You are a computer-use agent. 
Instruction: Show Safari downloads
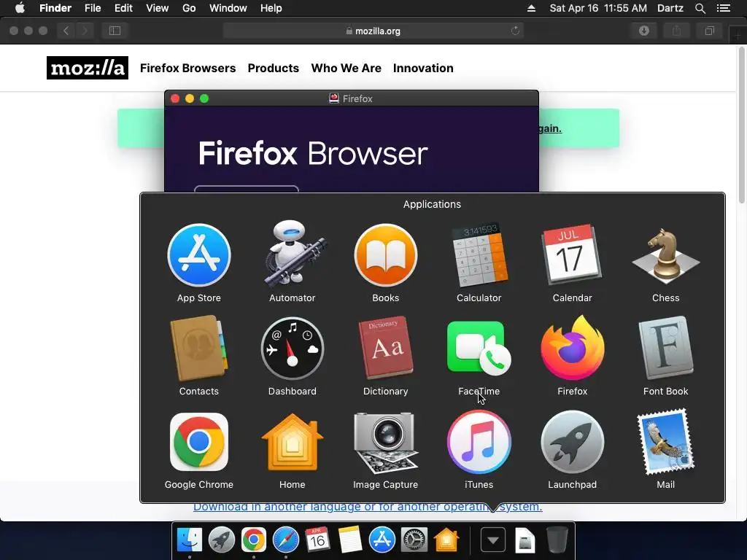click(644, 31)
